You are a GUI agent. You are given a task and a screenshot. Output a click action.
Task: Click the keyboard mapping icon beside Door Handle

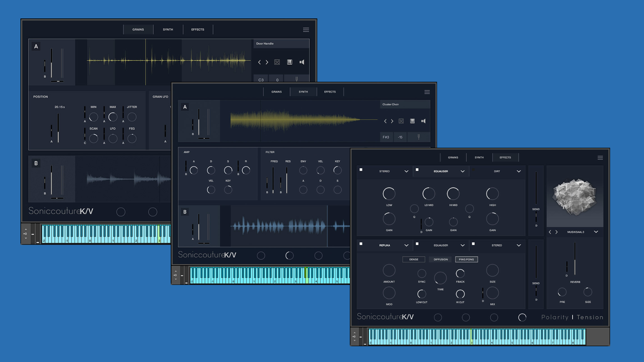289,62
